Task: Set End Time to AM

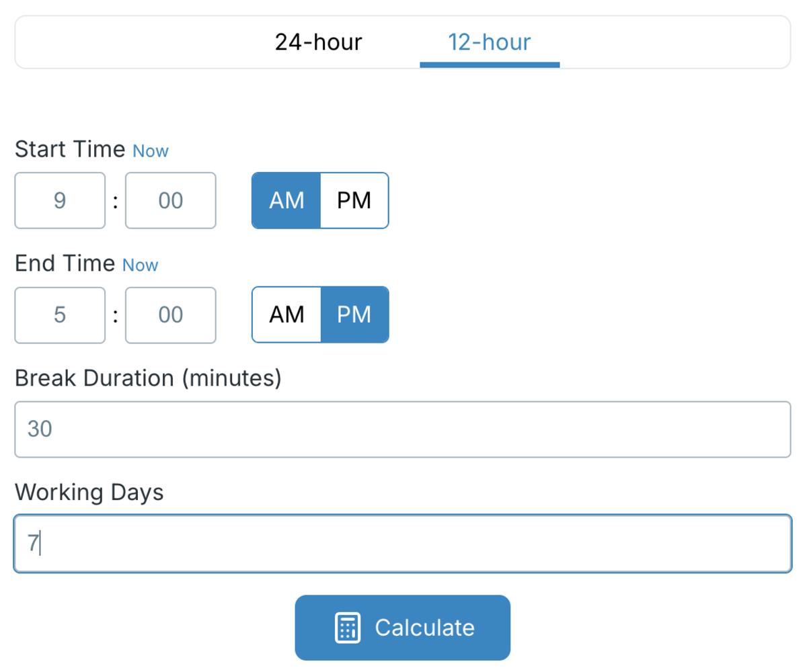Action: click(x=286, y=314)
